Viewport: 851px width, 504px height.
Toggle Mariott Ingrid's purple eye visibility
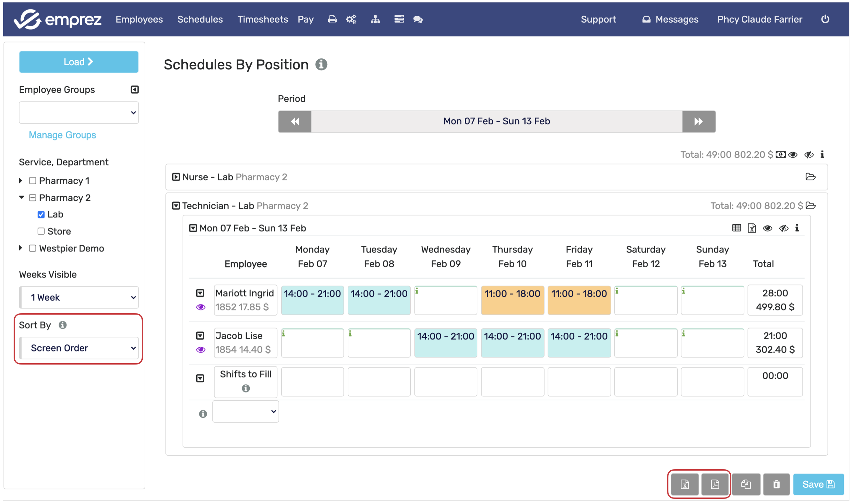coord(201,307)
